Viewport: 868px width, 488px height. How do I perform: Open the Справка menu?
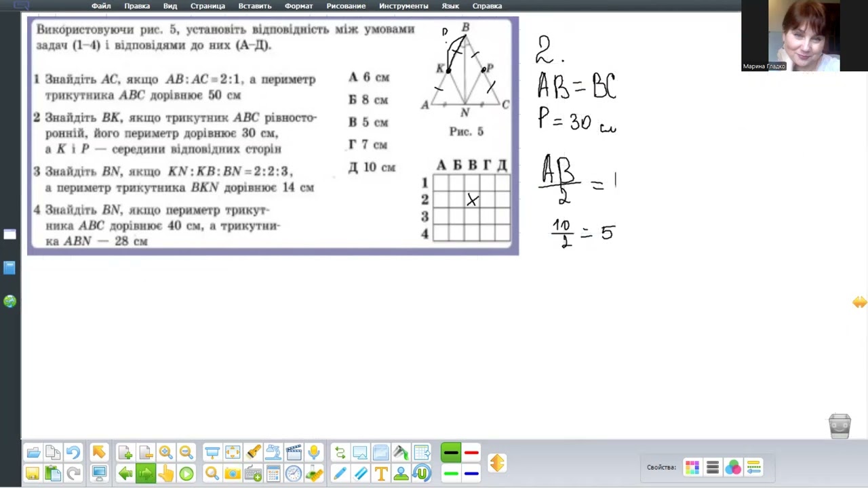point(487,5)
